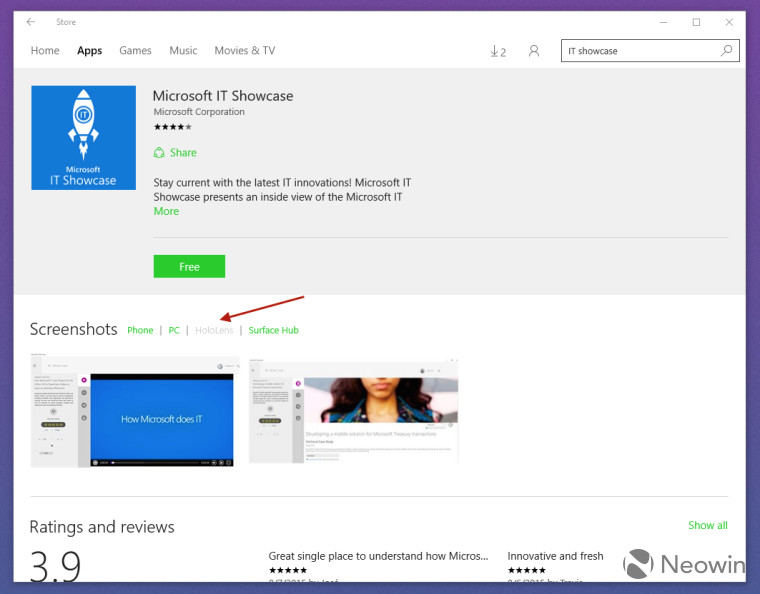Open the Movies & TV tab
Image resolution: width=760 pixels, height=594 pixels.
coord(245,50)
